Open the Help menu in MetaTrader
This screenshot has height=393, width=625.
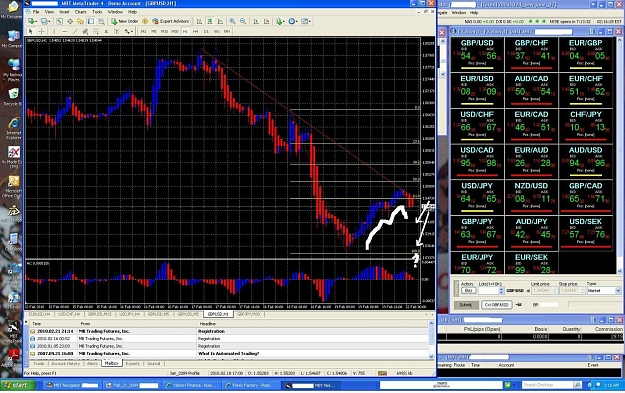132,12
